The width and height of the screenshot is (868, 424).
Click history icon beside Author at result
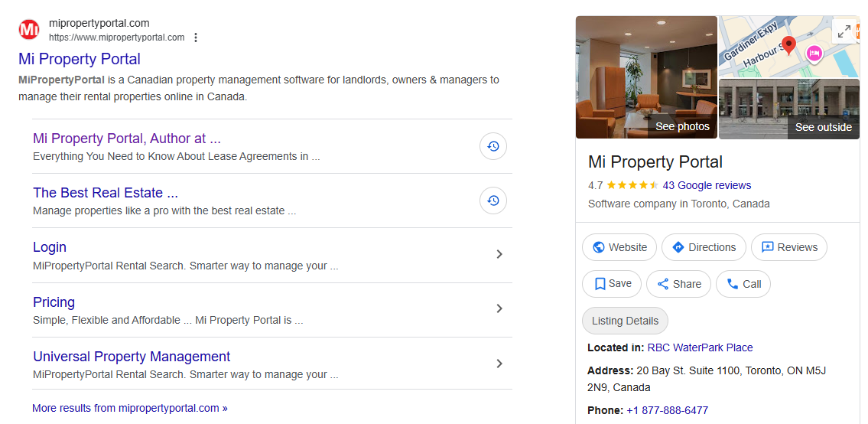(x=493, y=146)
